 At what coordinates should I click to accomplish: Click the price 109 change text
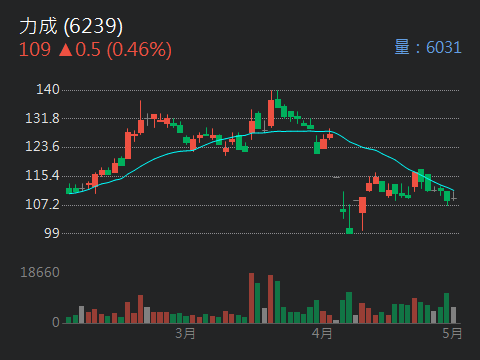pyautogui.click(x=95, y=50)
